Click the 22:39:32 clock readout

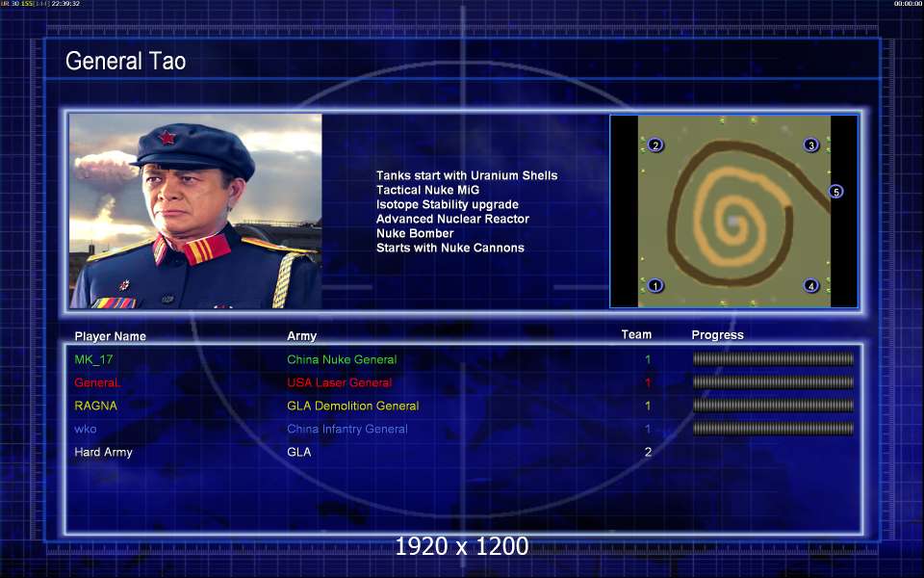65,4
